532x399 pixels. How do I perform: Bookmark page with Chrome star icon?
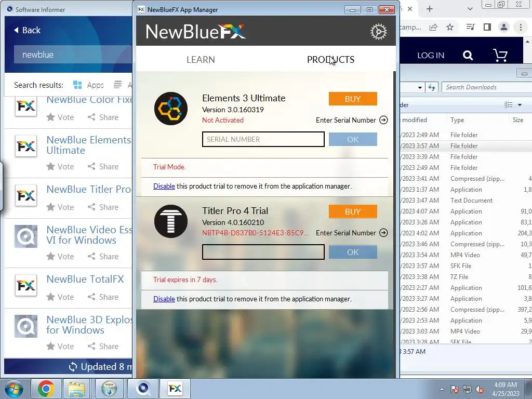[x=450, y=27]
